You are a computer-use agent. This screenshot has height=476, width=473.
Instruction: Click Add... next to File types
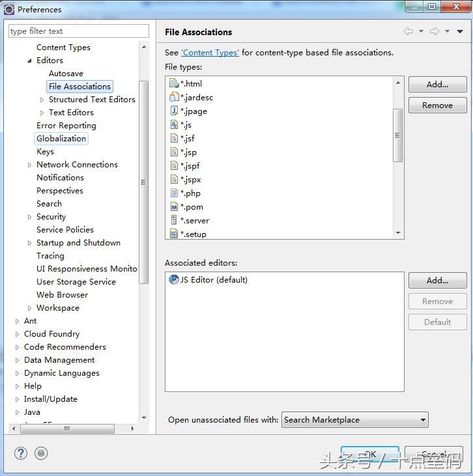437,85
